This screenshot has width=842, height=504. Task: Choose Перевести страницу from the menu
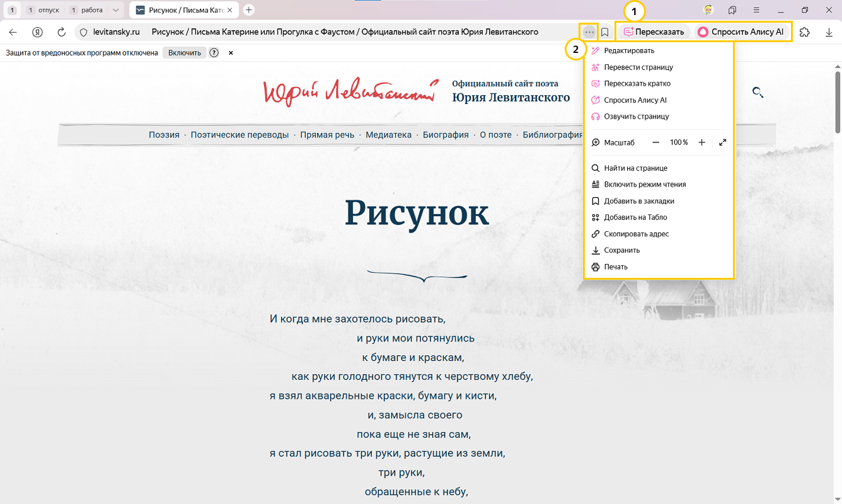click(x=638, y=67)
